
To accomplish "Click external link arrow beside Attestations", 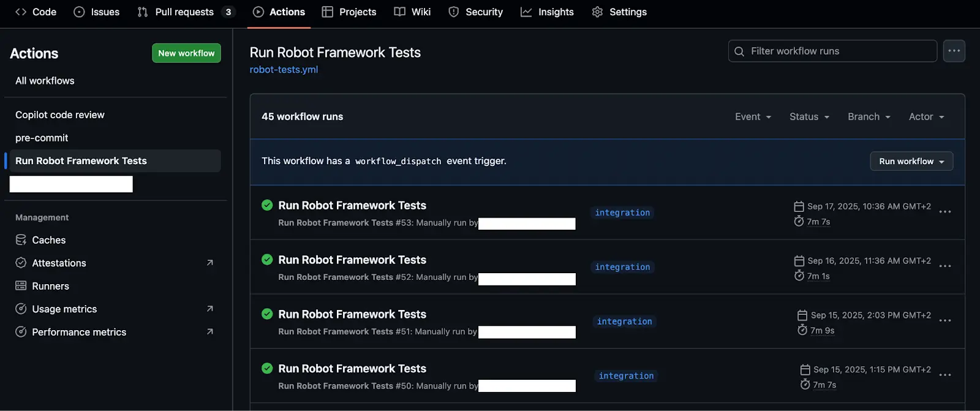I will [210, 263].
